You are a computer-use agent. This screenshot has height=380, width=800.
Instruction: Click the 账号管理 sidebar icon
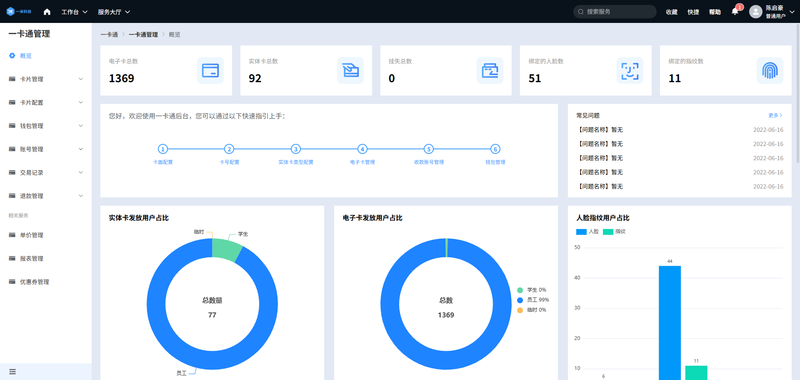click(12, 149)
